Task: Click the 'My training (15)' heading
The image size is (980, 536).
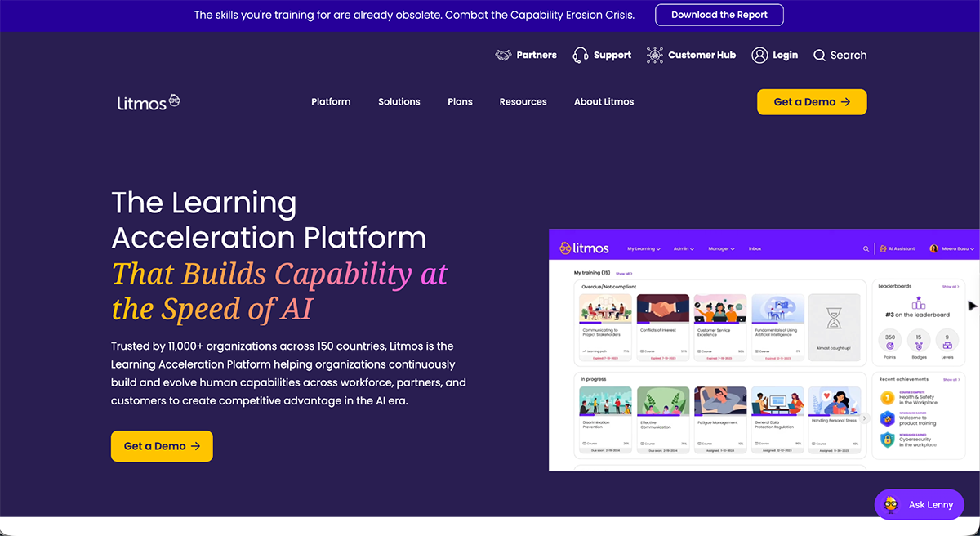Action: (591, 273)
